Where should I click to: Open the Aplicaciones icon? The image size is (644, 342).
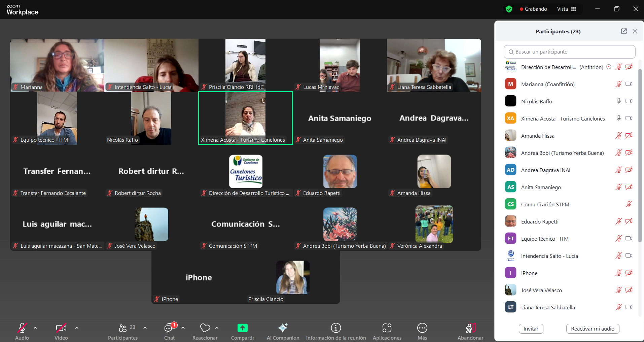point(387,328)
